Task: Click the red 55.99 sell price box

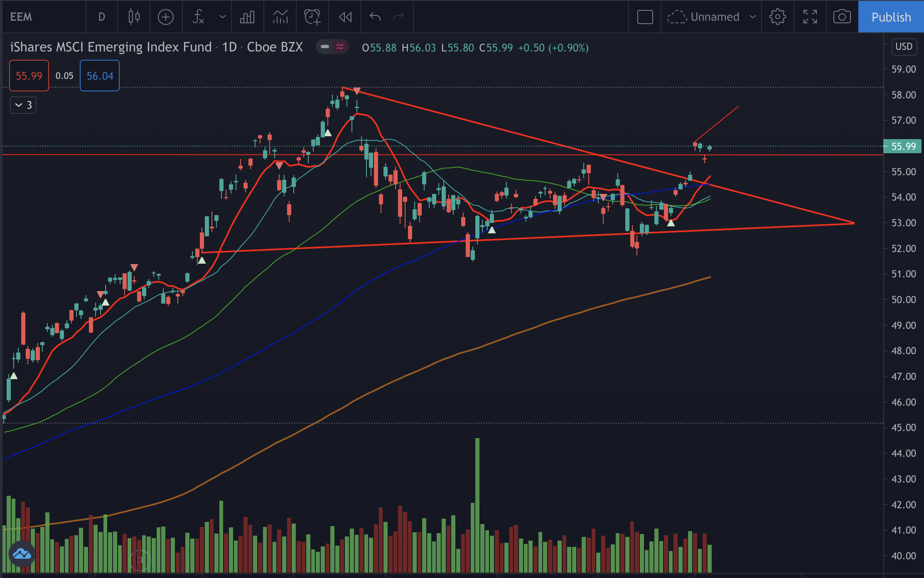Action: pos(29,76)
